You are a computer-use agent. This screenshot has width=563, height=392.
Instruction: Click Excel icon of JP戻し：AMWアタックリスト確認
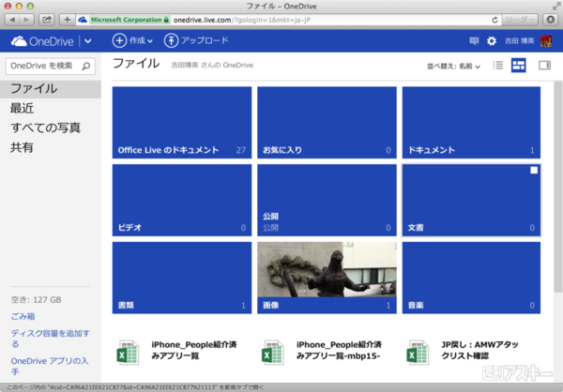418,353
